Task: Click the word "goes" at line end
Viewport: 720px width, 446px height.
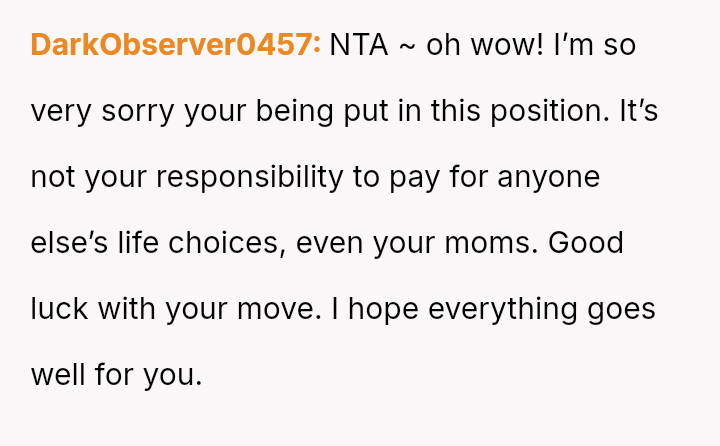Action: 623,309
